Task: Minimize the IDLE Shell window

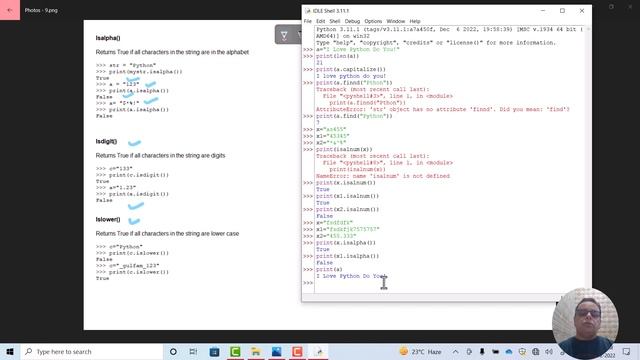Action: pyautogui.click(x=543, y=11)
